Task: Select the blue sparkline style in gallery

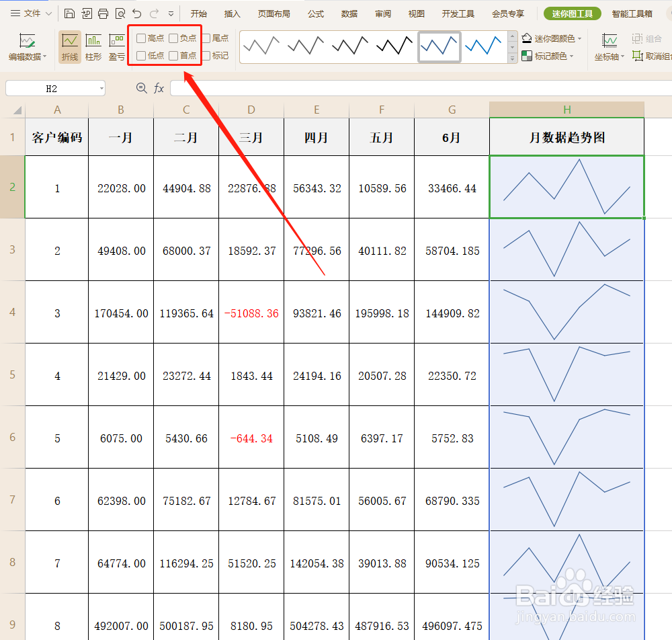Action: point(439,46)
